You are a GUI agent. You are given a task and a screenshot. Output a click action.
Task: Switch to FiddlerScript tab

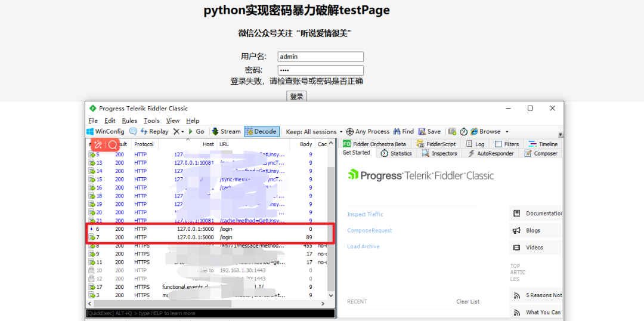coord(436,144)
